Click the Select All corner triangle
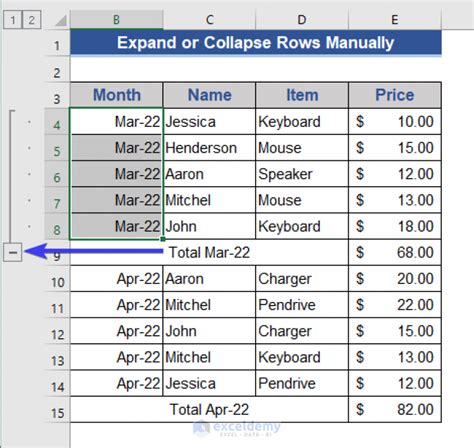The width and height of the screenshot is (474, 448). pyautogui.click(x=61, y=21)
